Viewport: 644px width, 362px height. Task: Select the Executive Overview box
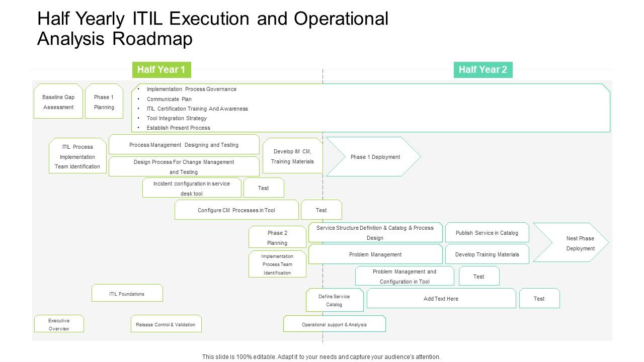(59, 324)
